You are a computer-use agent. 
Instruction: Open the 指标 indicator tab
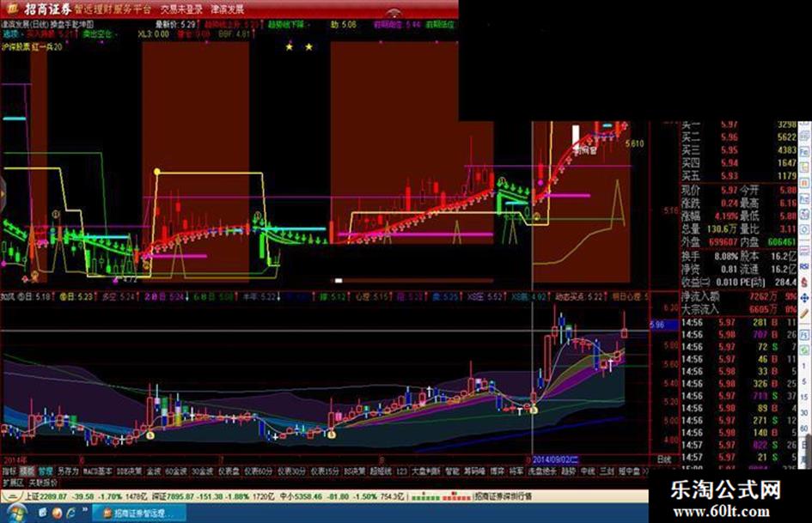(8, 471)
